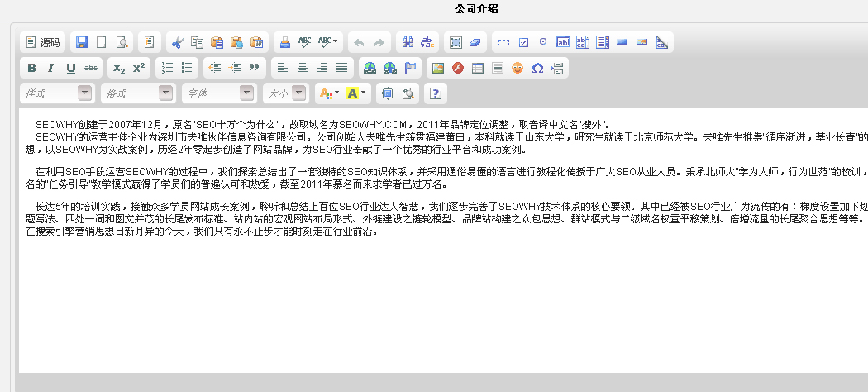Click the Replace icon

coord(428,42)
